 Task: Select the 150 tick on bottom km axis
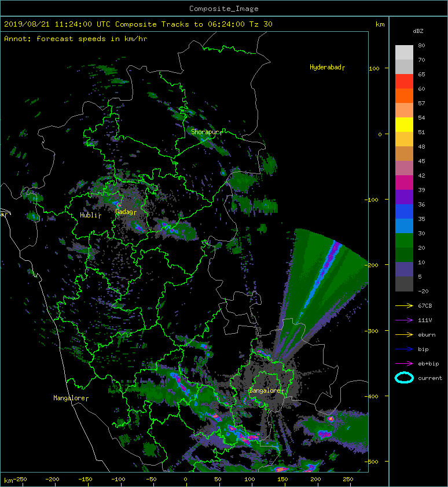pyautogui.click(x=282, y=479)
